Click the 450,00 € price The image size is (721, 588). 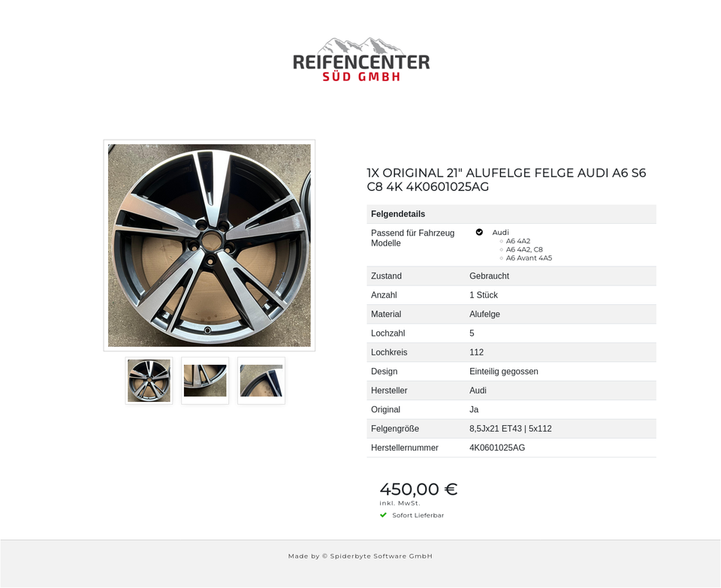[x=418, y=489]
